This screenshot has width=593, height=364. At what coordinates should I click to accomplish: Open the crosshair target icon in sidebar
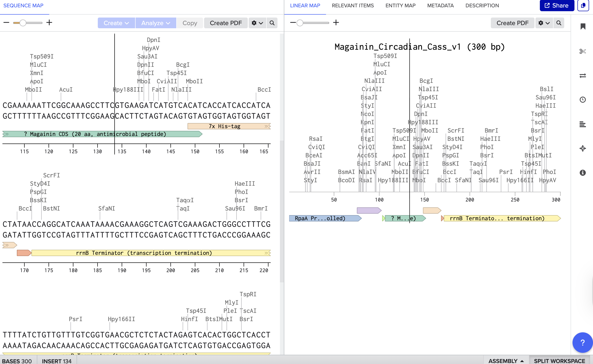583,148
